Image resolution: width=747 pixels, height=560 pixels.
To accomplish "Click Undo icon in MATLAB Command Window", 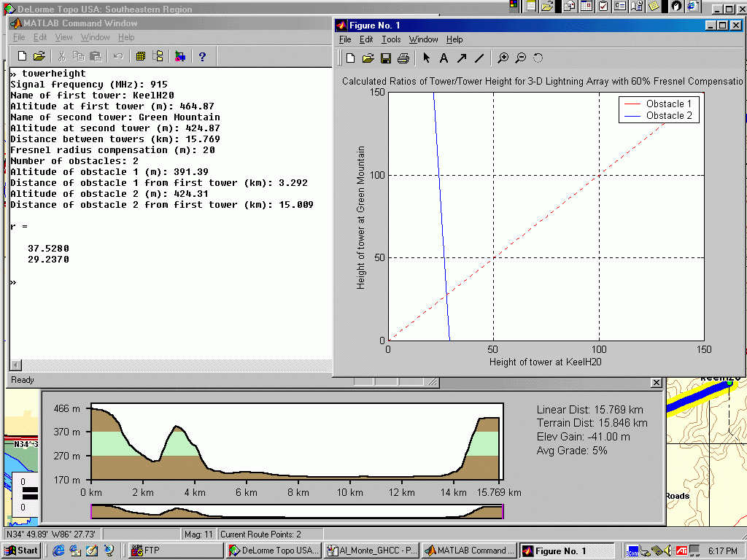I will tap(118, 56).
